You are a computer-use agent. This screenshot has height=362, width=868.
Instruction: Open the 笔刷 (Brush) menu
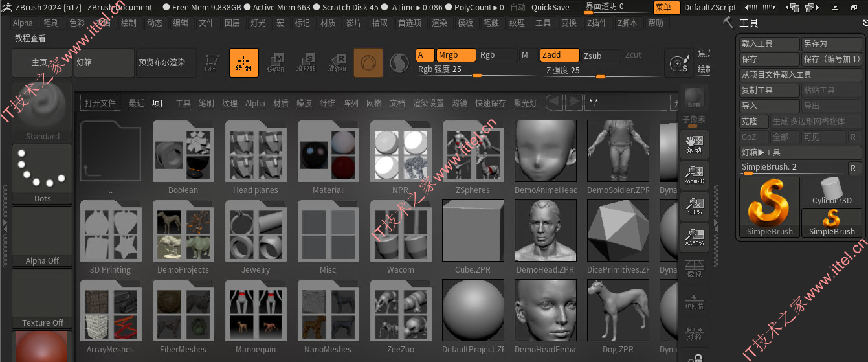[51, 23]
